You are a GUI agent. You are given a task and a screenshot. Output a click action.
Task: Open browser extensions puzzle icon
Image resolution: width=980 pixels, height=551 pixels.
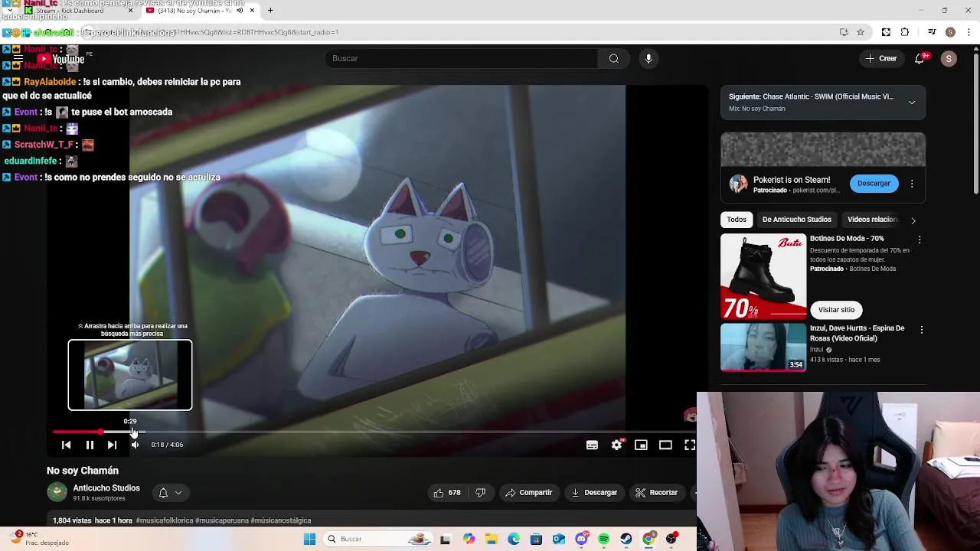tap(905, 32)
